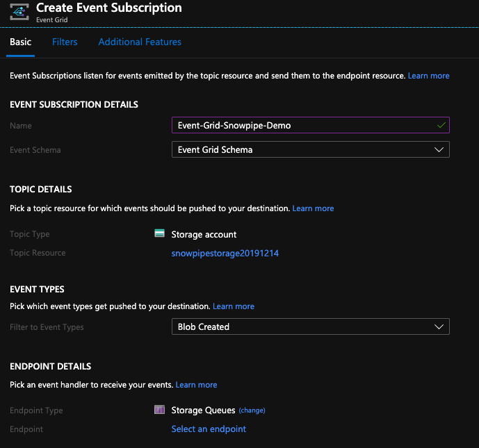Click the Name input field
Image resolution: width=479 pixels, height=448 pixels.
pyautogui.click(x=310, y=125)
